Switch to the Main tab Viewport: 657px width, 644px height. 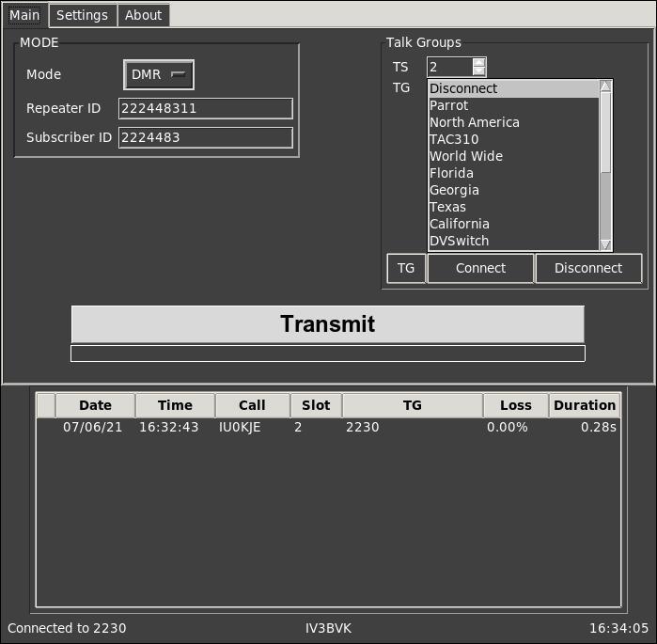(x=24, y=15)
